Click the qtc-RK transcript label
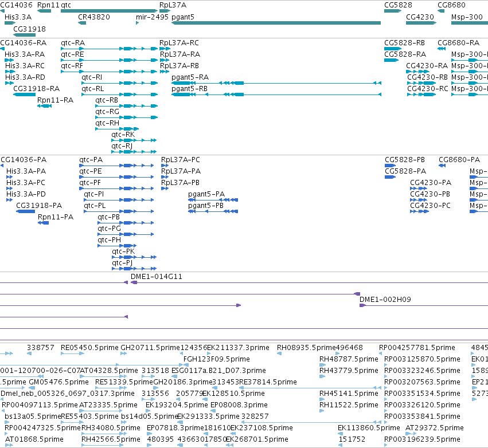Viewport: 488px width, 448px height. pos(123,135)
